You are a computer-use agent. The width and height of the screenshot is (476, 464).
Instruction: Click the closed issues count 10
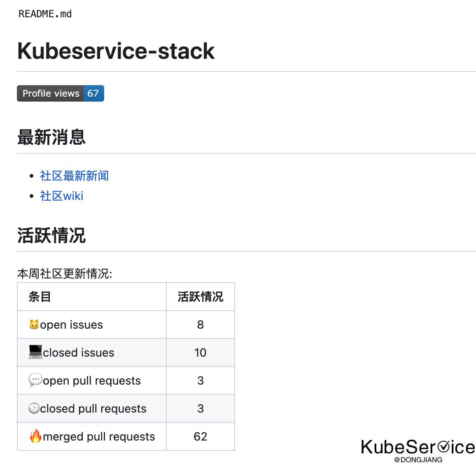(201, 353)
